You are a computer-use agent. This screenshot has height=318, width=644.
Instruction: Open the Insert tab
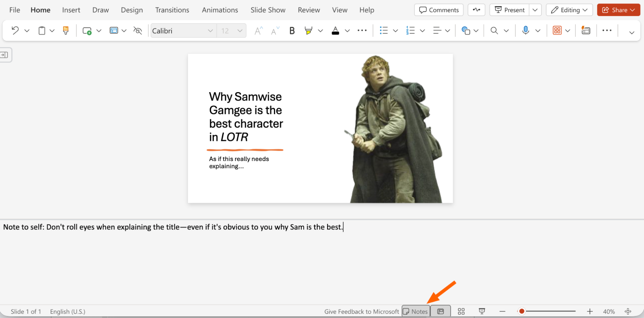(x=71, y=10)
